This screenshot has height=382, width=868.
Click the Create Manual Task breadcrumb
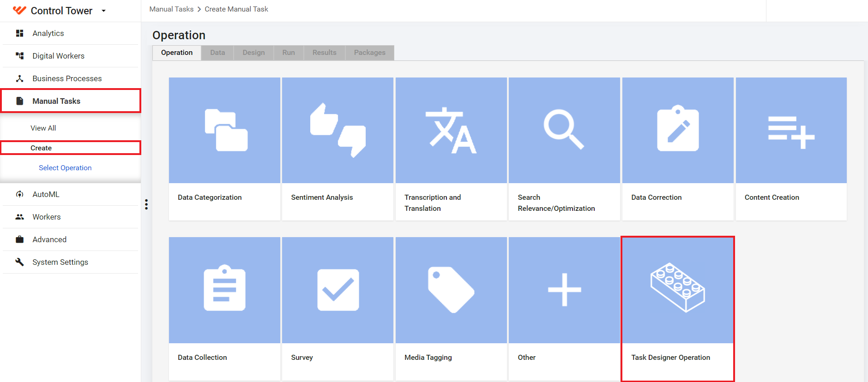[236, 9]
